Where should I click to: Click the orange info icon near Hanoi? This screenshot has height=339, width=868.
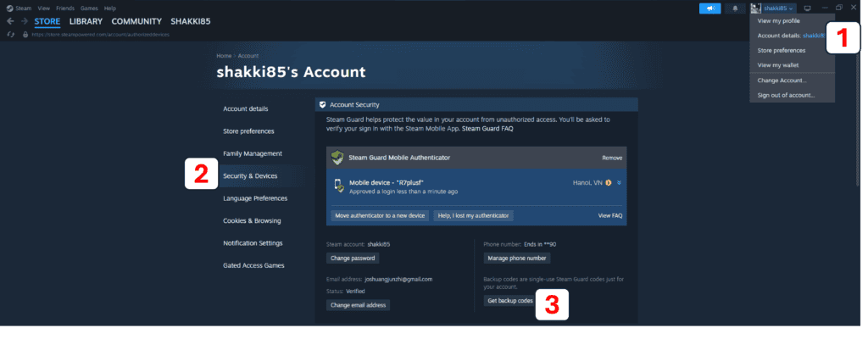click(x=609, y=182)
